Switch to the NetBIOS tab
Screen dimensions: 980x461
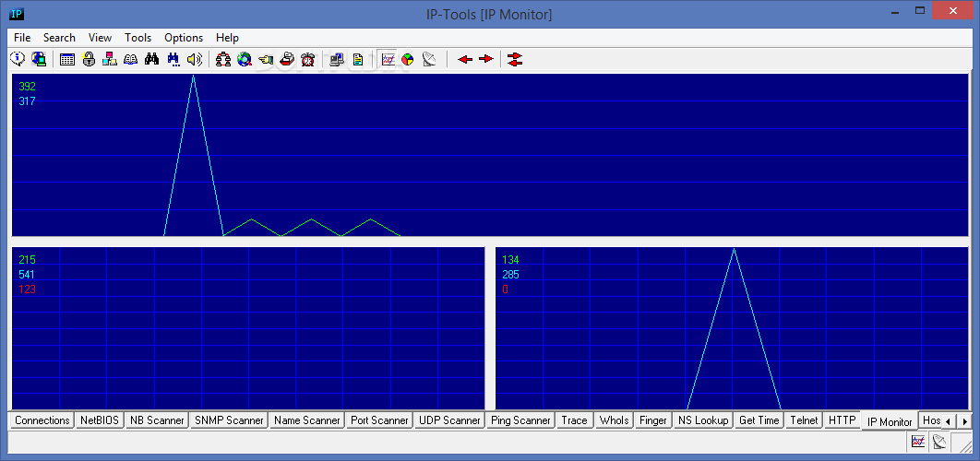pyautogui.click(x=100, y=420)
